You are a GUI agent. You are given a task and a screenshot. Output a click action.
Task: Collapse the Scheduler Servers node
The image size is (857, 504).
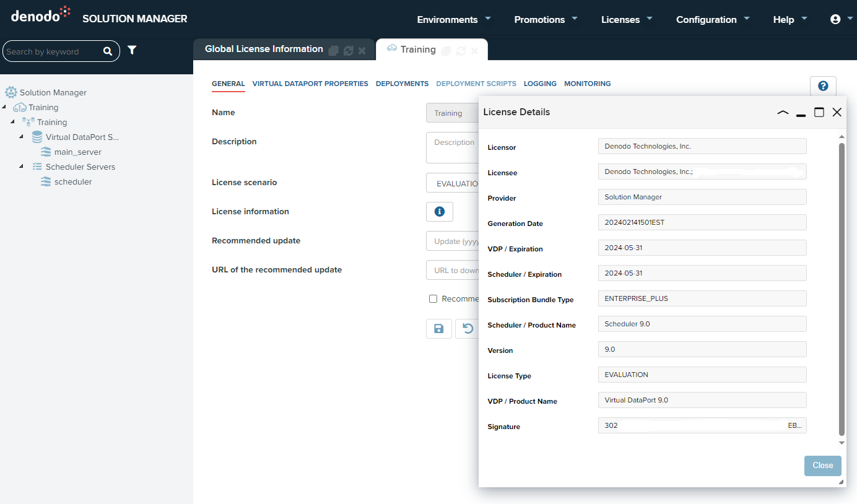point(22,167)
